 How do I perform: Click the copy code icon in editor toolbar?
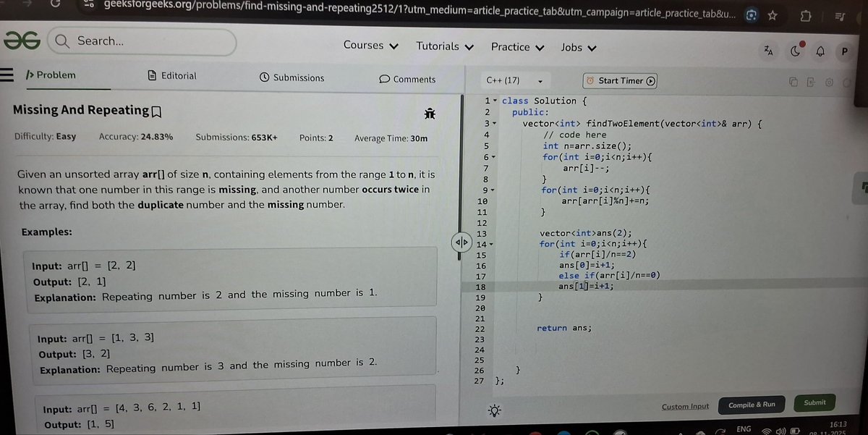coord(793,82)
